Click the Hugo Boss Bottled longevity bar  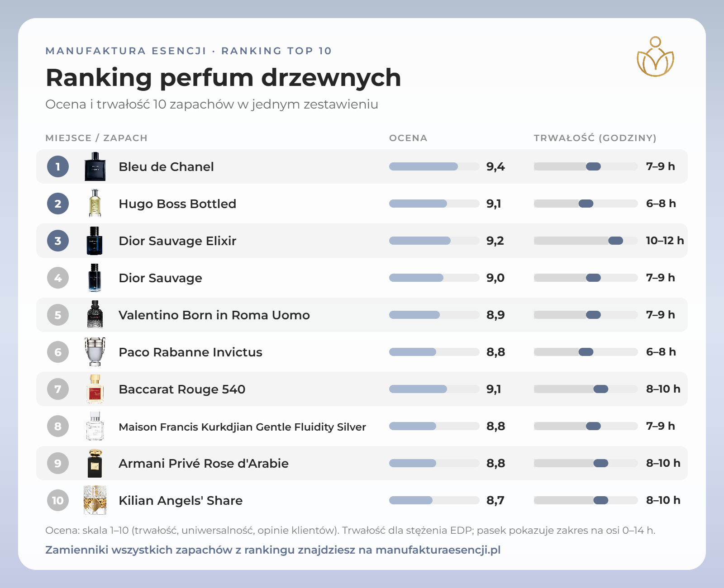pyautogui.click(x=586, y=204)
